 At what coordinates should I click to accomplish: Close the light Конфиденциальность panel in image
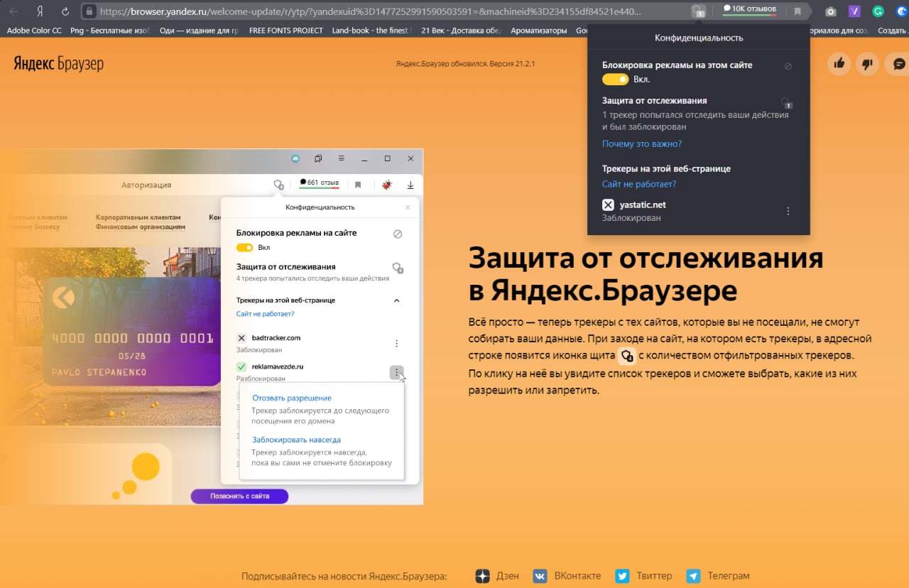click(408, 207)
